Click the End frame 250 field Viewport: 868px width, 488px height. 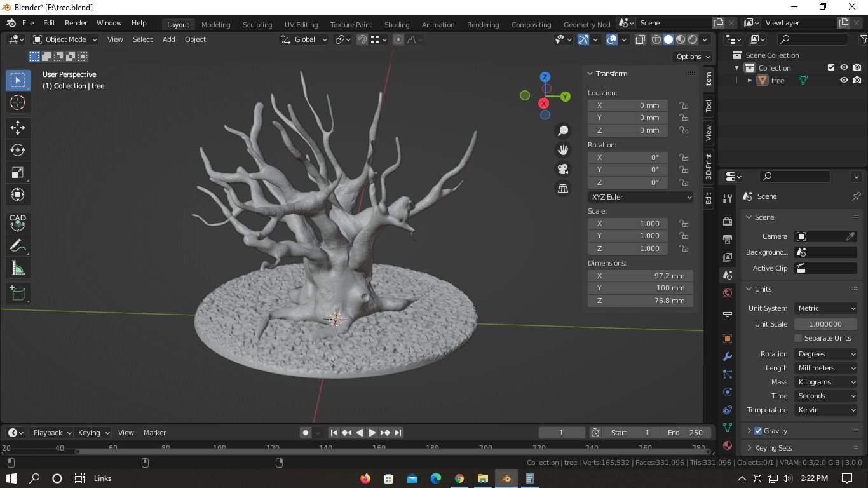click(685, 433)
